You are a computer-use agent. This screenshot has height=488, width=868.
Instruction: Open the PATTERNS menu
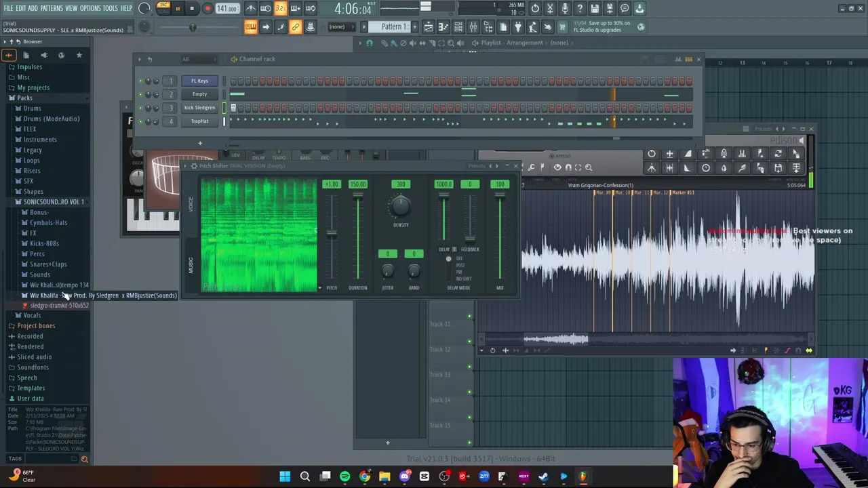[x=51, y=8]
